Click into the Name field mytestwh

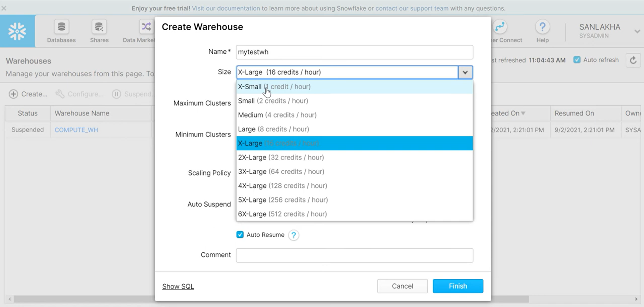pyautogui.click(x=354, y=52)
